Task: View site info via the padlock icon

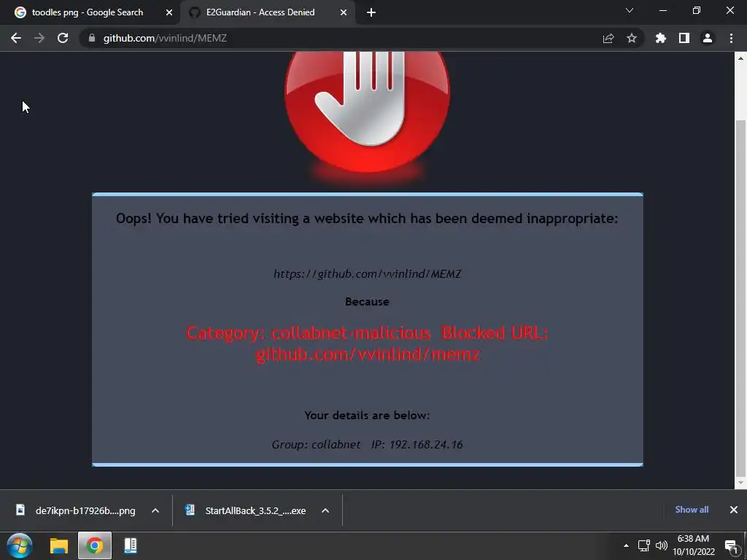Action: (92, 38)
